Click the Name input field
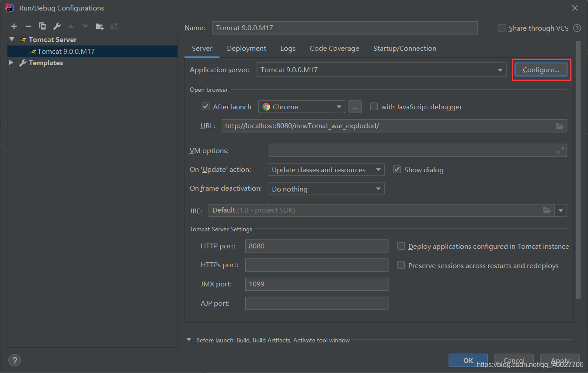Image resolution: width=588 pixels, height=373 pixels. pos(345,28)
